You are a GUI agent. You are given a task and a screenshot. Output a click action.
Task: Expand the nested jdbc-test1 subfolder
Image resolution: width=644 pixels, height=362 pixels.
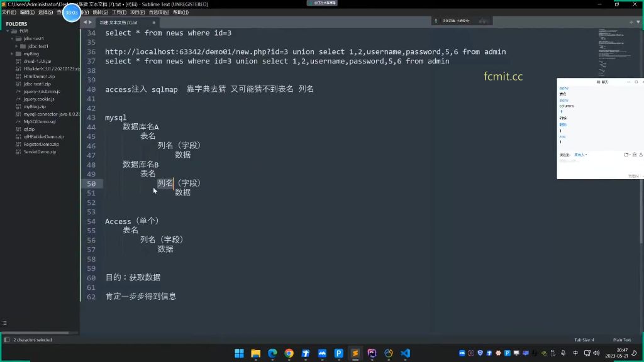coord(17,47)
